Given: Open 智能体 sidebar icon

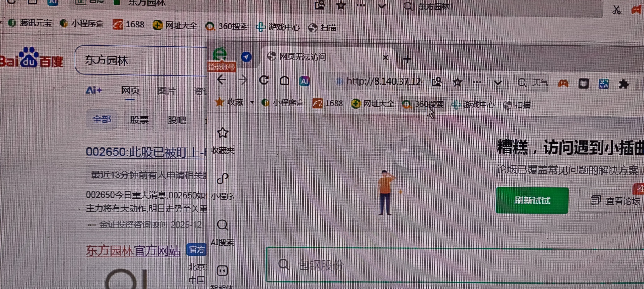Looking at the screenshot, I should click(222, 277).
